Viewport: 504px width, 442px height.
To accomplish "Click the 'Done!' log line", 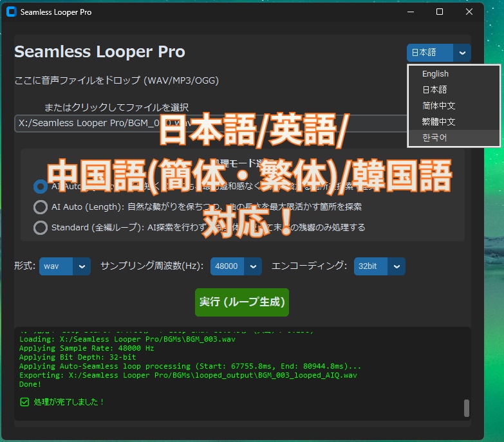I will (30, 385).
